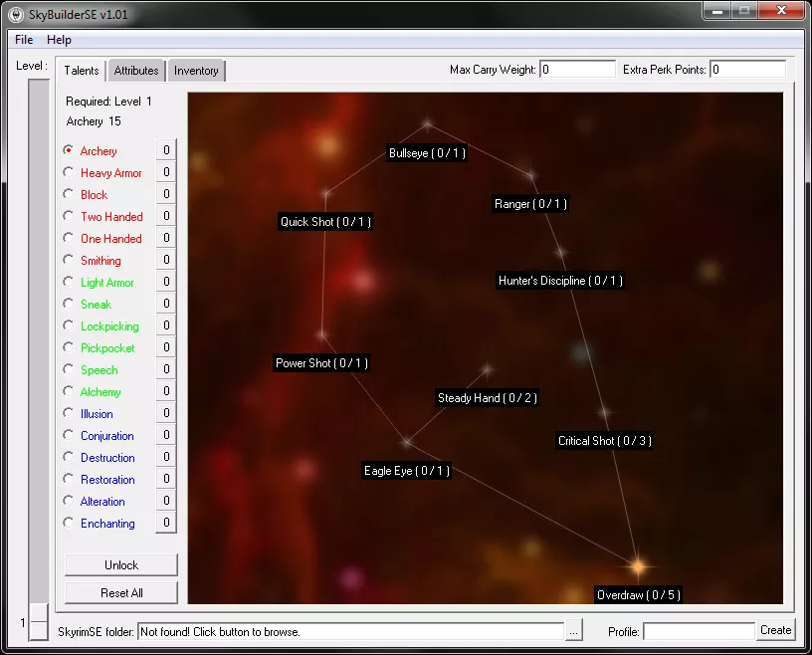Click the Steady Hand perk label

[x=488, y=398]
